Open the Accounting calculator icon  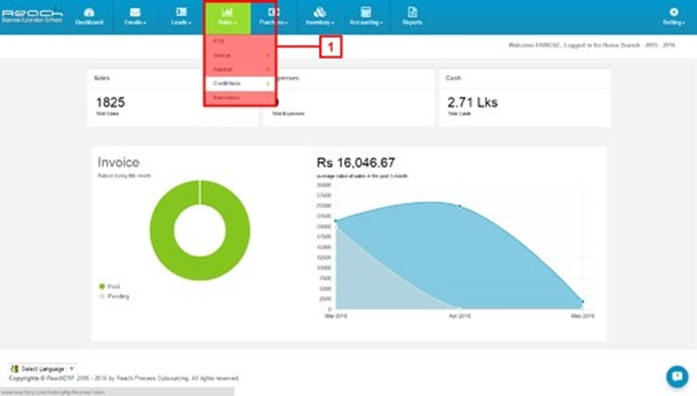tap(366, 12)
